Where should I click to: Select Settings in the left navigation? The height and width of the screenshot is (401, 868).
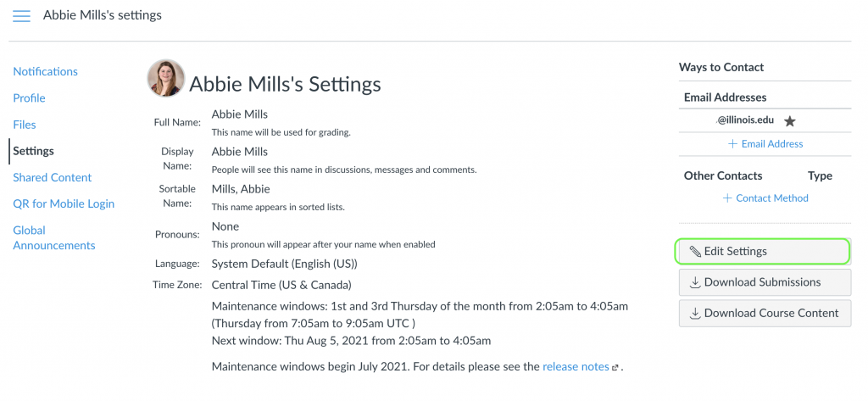tap(33, 151)
